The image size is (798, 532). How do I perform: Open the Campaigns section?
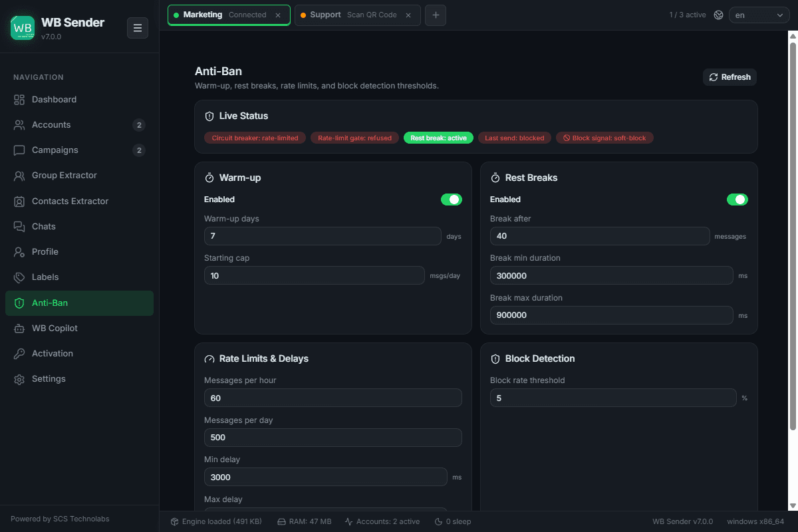(79, 150)
